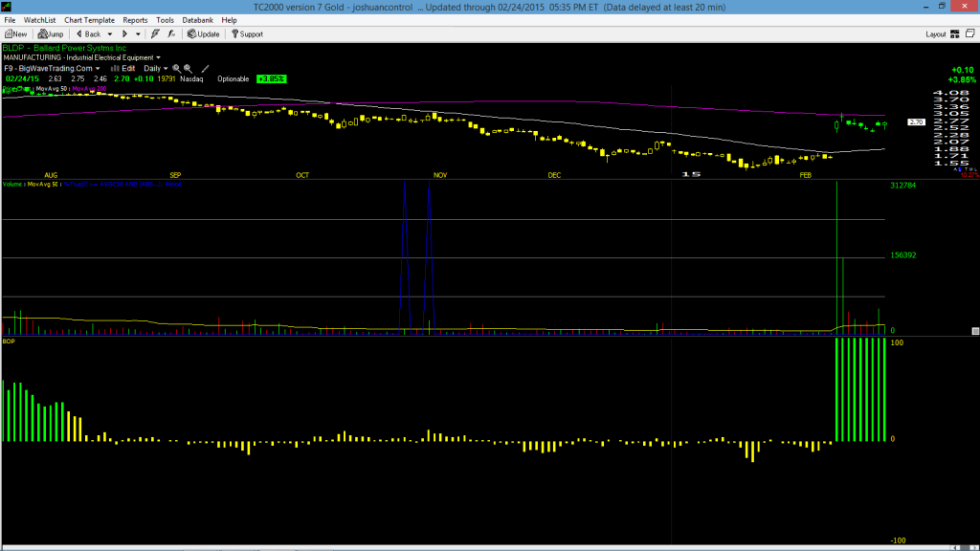
Task: Click the green +3.85% change badge
Action: tap(271, 79)
